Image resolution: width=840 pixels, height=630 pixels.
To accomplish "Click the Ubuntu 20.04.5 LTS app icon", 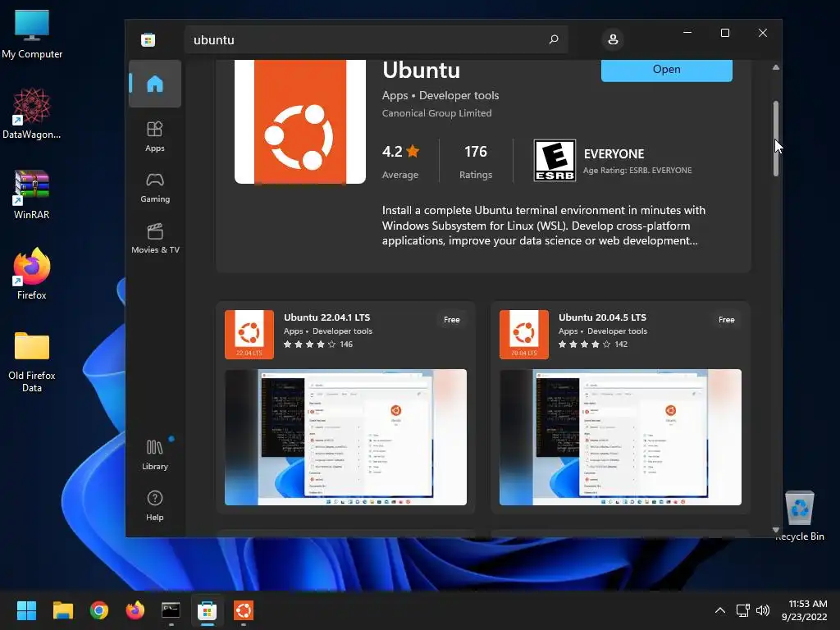I will point(524,335).
